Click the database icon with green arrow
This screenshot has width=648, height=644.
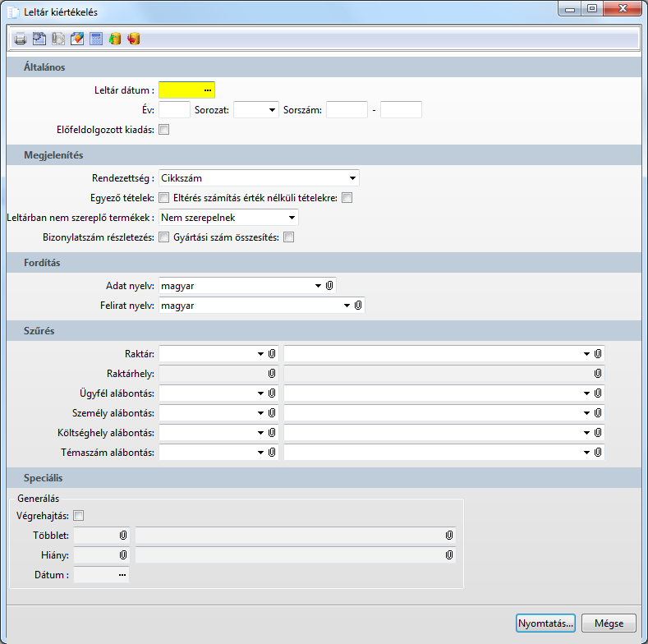(x=115, y=39)
